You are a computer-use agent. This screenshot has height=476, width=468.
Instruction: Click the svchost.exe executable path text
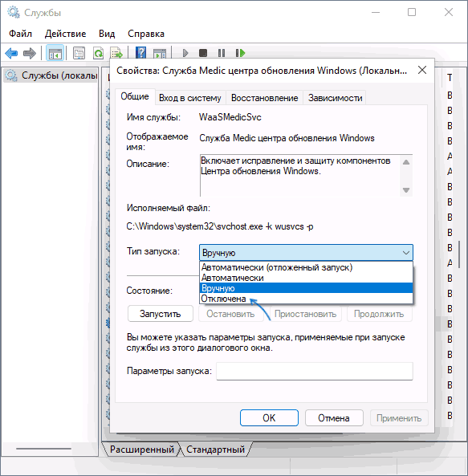pos(220,226)
